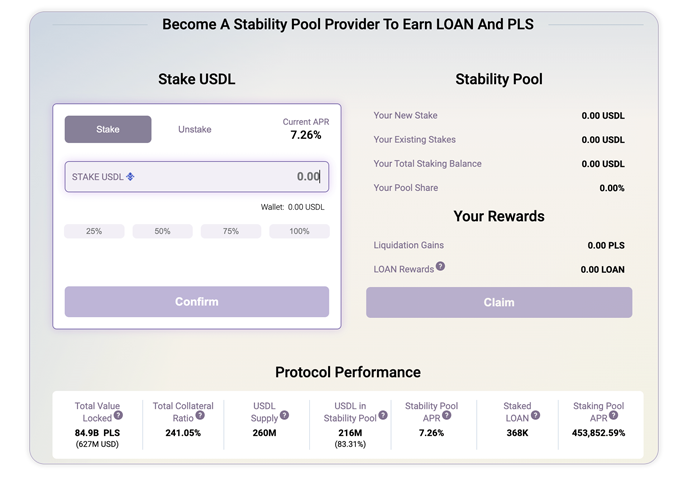Click the 84.9B PLS total value locked
The image size is (688, 479).
pos(97,433)
